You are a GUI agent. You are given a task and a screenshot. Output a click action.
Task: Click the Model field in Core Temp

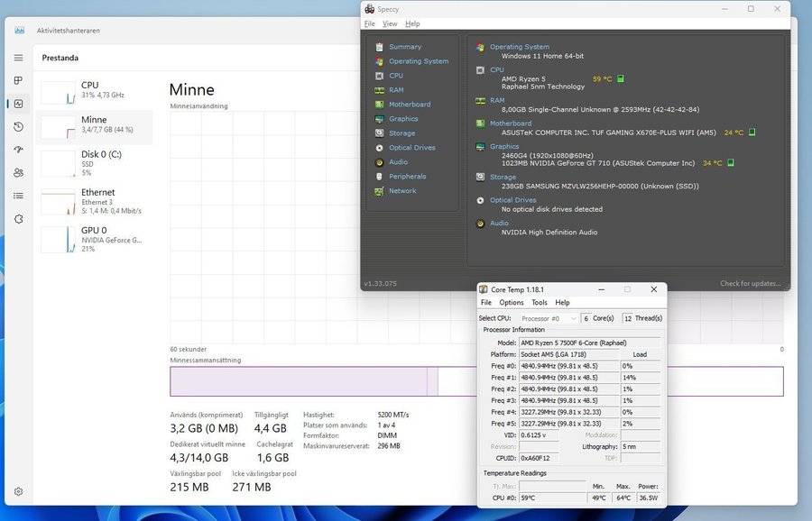pos(589,343)
